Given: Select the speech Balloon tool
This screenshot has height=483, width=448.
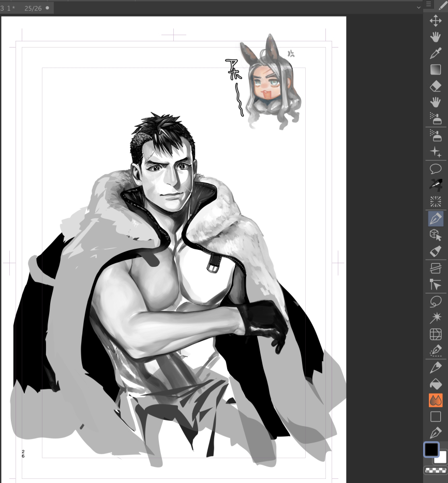Looking at the screenshot, I should point(436,169).
